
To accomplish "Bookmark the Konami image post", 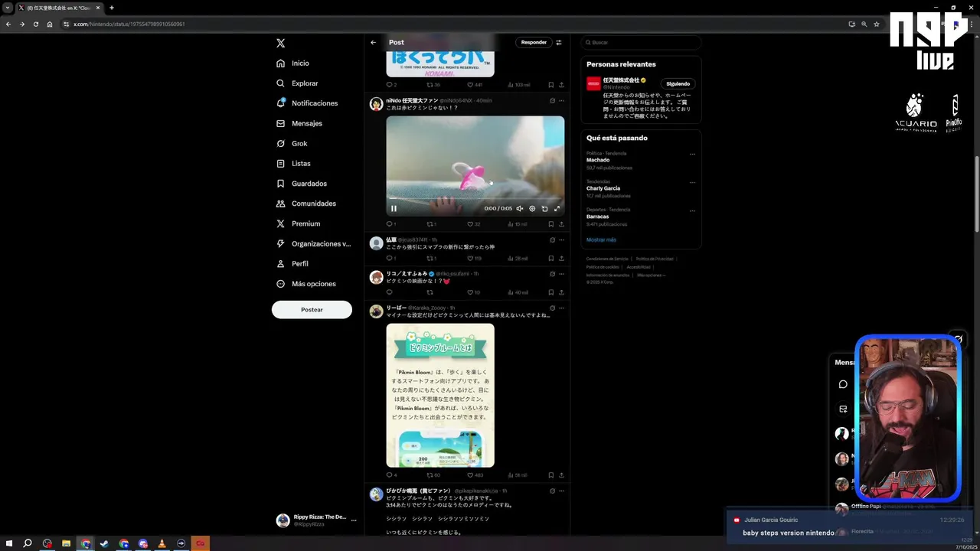I will (550, 85).
